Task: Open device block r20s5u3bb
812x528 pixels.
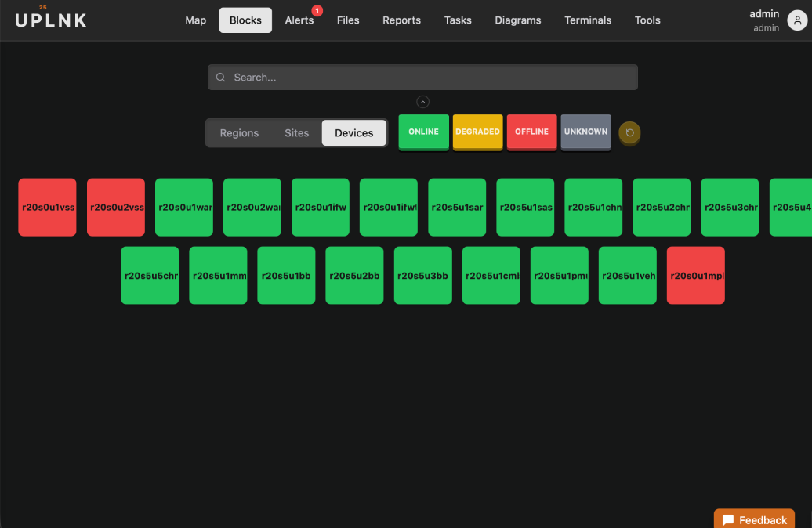Action: [422, 276]
